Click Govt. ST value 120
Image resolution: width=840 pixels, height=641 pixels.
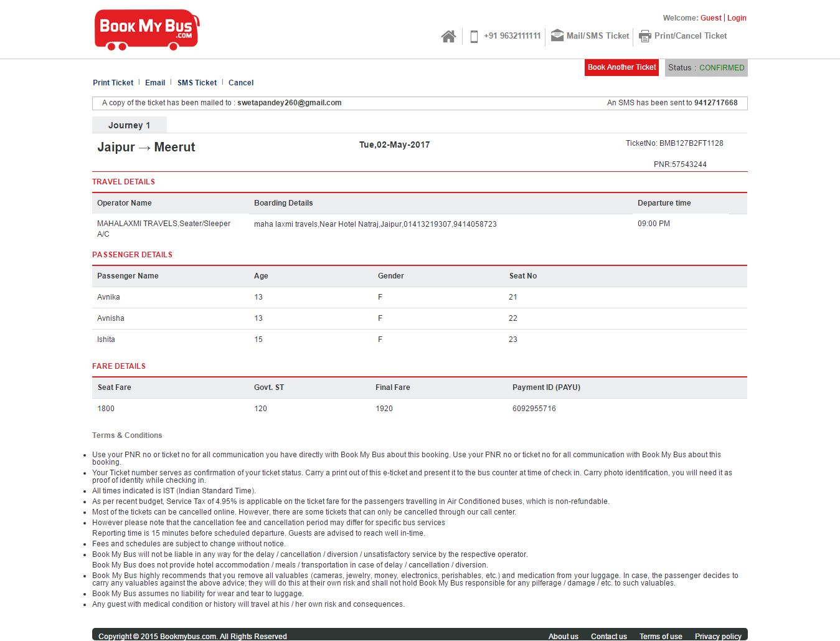click(260, 409)
